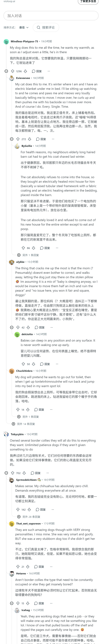This screenshot has height=644, width=100.
Task: Click the 搜索评论 search comments box
Action: 46,27
